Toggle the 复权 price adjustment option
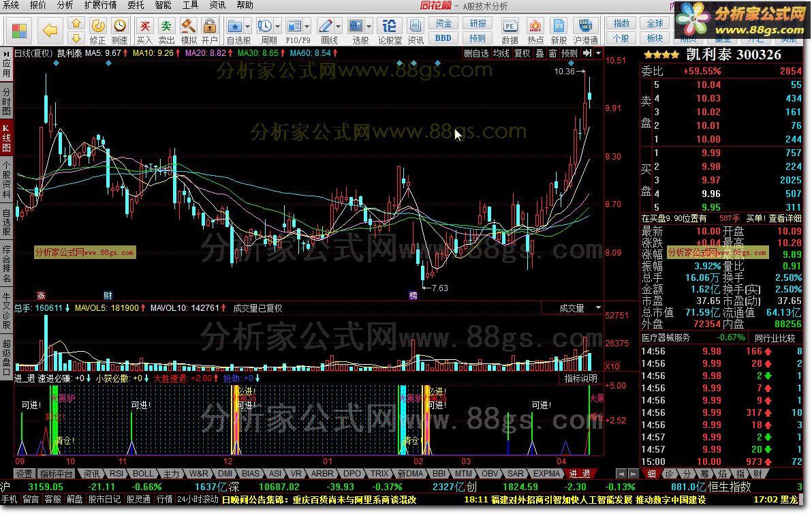This screenshot has width=812, height=514. (x=522, y=53)
